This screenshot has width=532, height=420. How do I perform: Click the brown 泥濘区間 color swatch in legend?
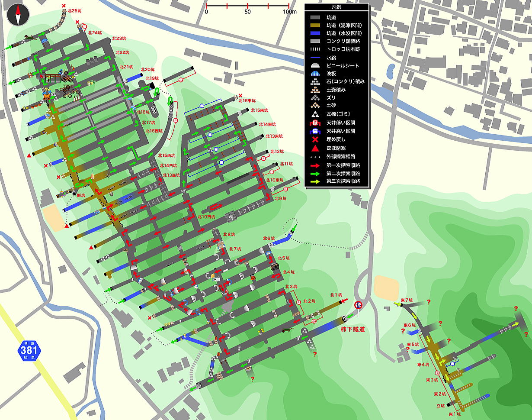[x=315, y=25]
